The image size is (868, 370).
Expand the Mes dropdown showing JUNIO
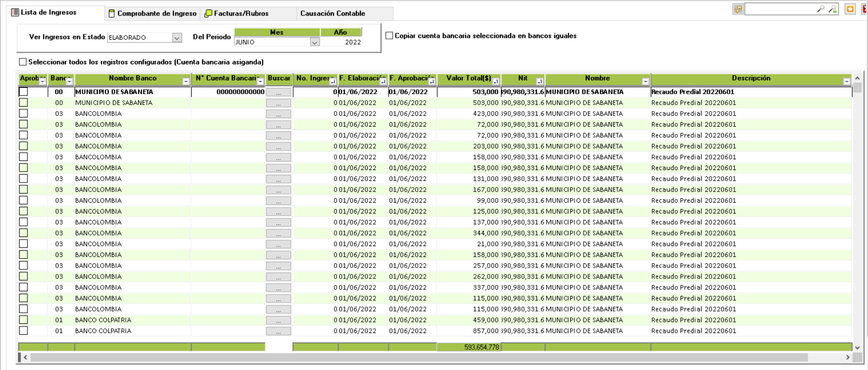coord(314,42)
